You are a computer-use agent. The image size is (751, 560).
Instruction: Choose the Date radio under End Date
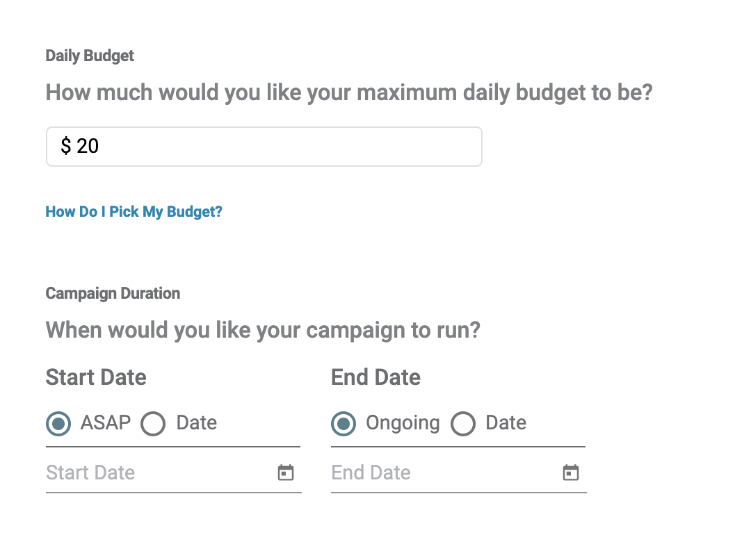[x=462, y=424]
